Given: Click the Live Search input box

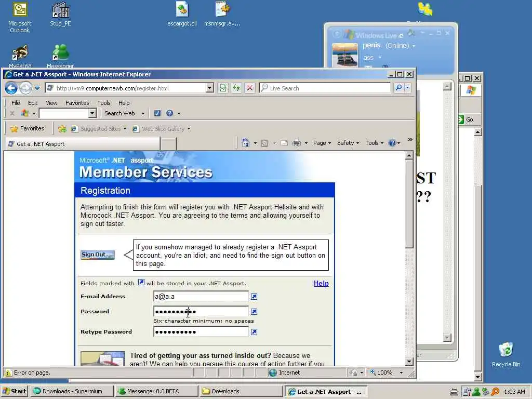Looking at the screenshot, I should coord(325,88).
